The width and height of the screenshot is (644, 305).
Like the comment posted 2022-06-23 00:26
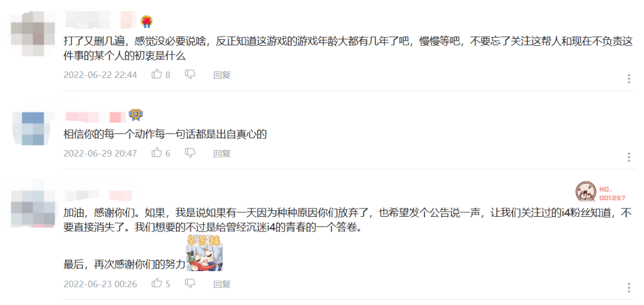pos(157,283)
